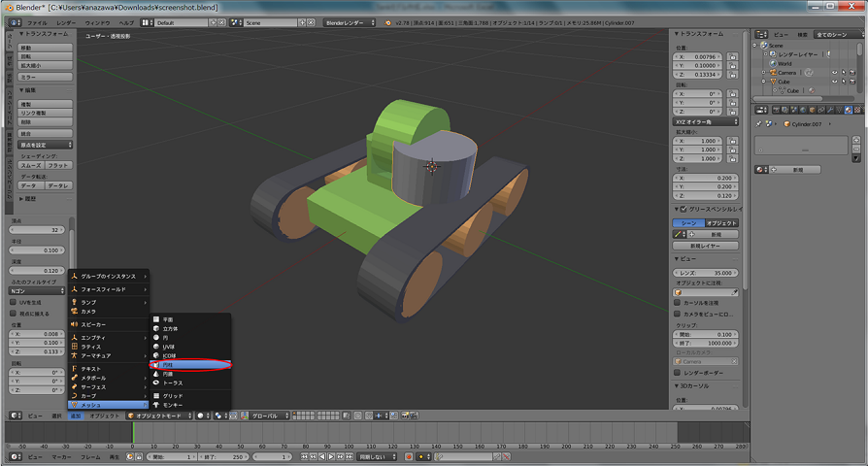Add a Torus from the mesh submenu
The image size is (868, 466).
[171, 382]
